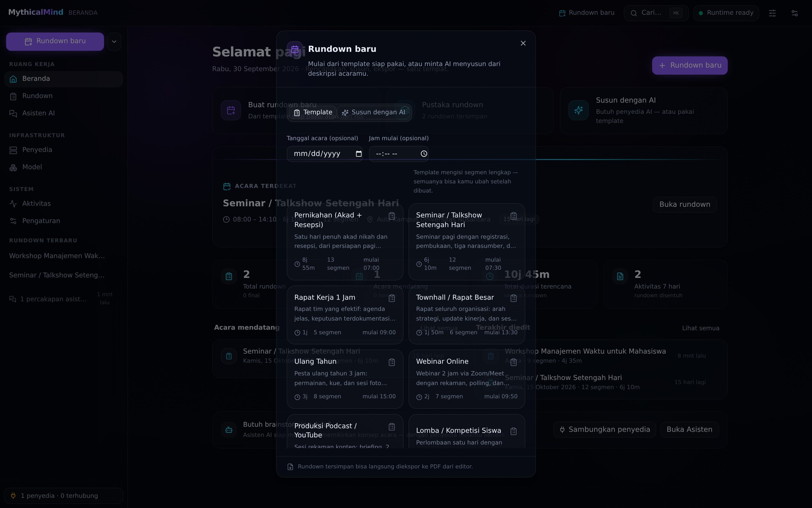812x508 pixels.
Task: Open Beranda in the sidebar
Action: [63, 79]
